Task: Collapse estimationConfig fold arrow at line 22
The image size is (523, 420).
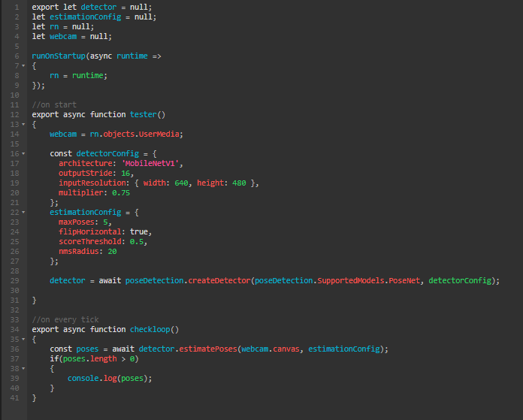Action: [x=23, y=212]
